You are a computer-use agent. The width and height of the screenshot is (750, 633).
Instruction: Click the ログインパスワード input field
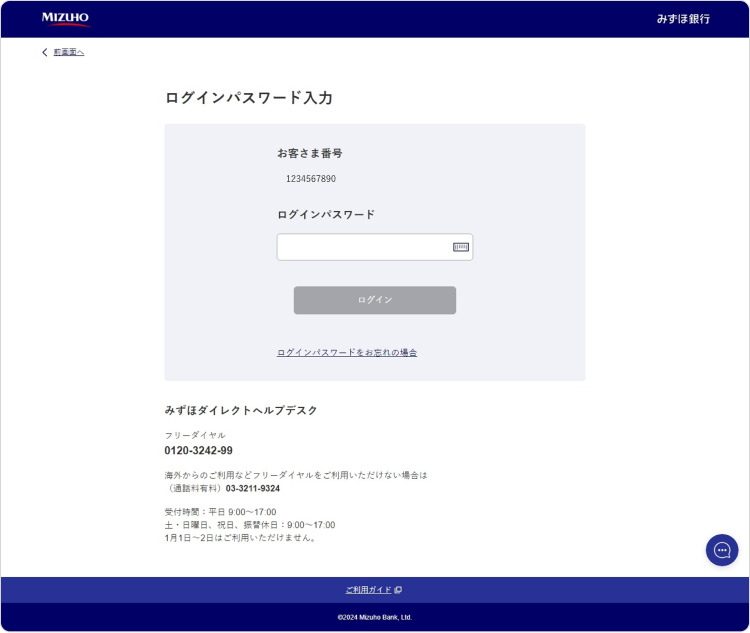pyautogui.click(x=375, y=247)
